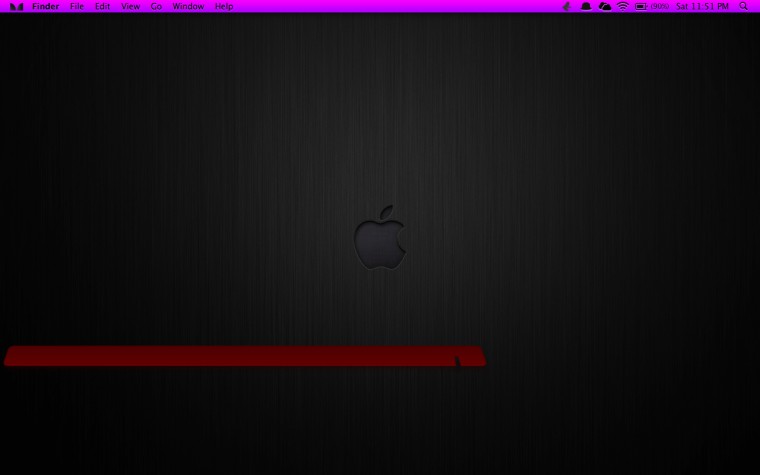Open the Wi-Fi status menu
760x475 pixels.
point(623,6)
